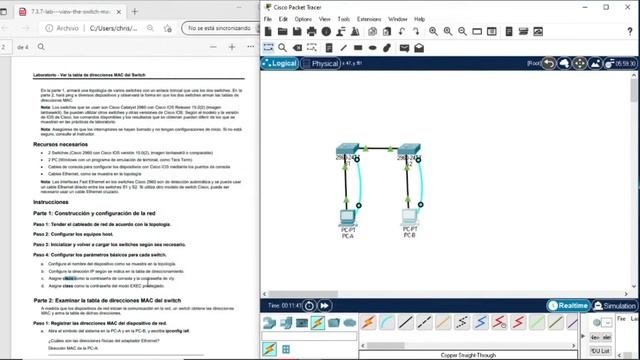Zoom out the PDF with minus button

(213, 47)
